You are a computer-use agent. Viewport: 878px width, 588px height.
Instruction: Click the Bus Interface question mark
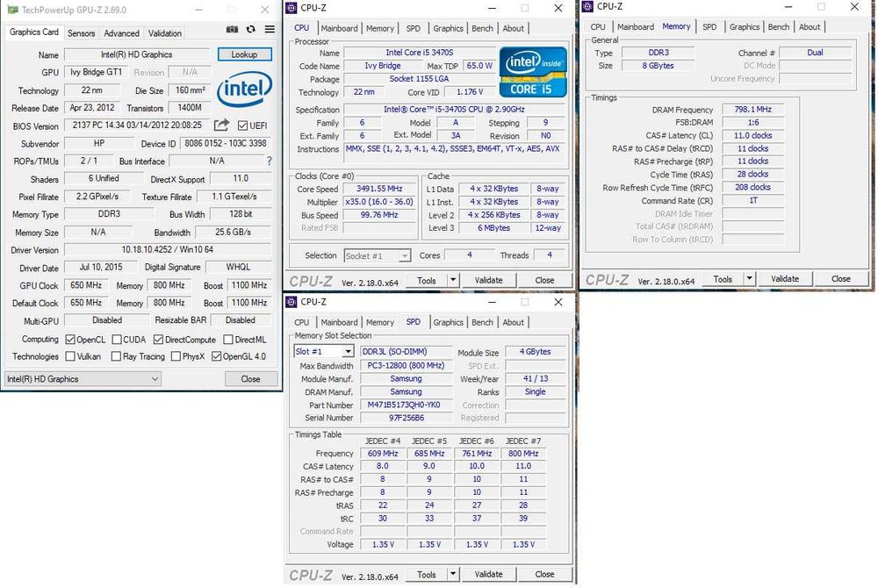pos(270,161)
